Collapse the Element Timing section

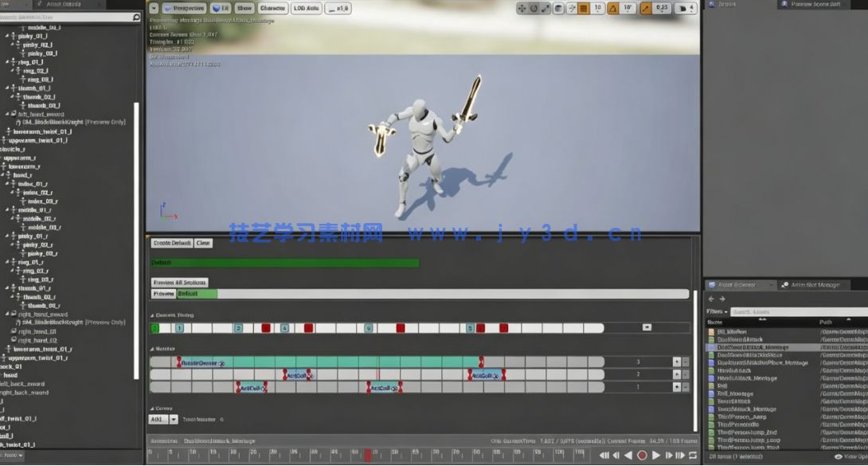[153, 315]
